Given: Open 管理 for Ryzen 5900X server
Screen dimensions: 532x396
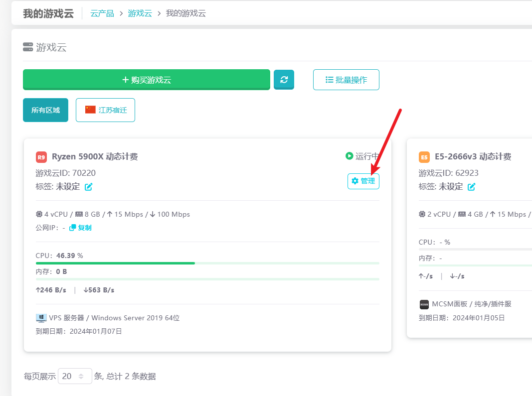Looking at the screenshot, I should click(363, 181).
